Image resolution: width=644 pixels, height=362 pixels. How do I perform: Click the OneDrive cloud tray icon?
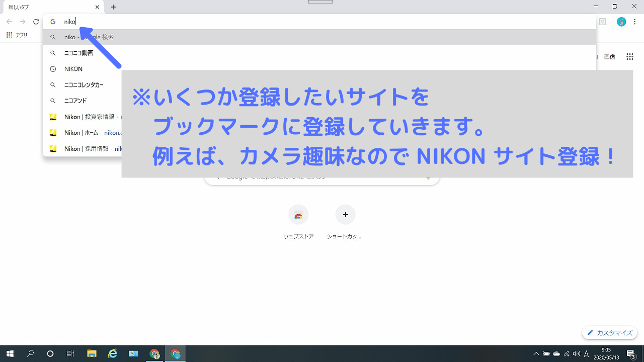pyautogui.click(x=556, y=353)
